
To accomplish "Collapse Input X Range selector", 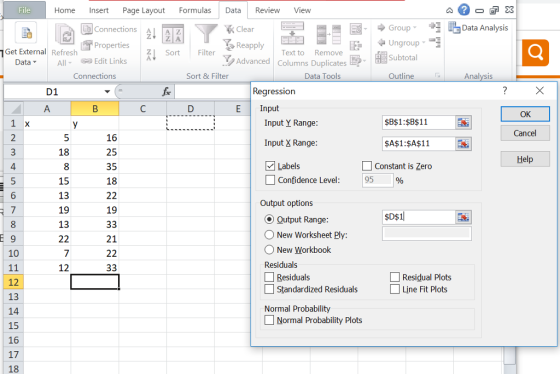I will point(463,144).
